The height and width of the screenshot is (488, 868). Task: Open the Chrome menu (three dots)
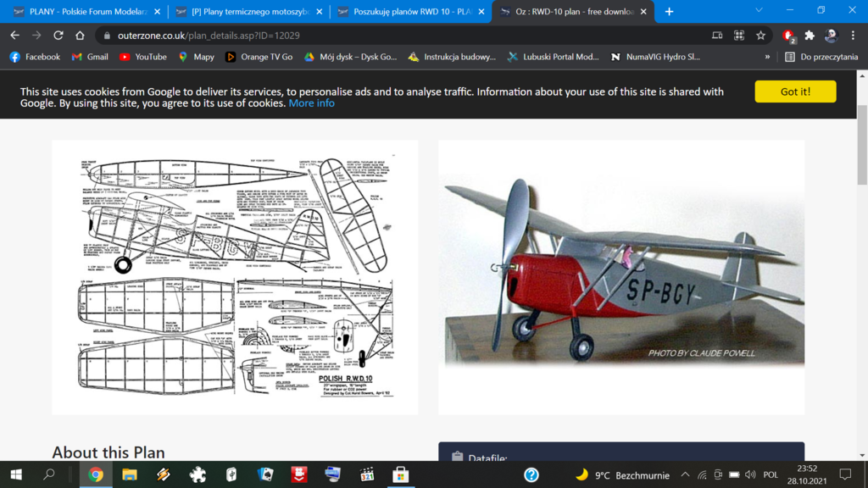pos(853,36)
